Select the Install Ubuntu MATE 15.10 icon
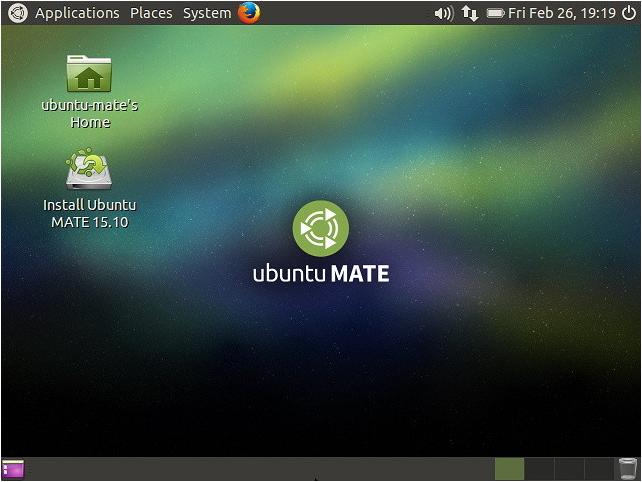The height and width of the screenshot is (482, 642). click(89, 170)
